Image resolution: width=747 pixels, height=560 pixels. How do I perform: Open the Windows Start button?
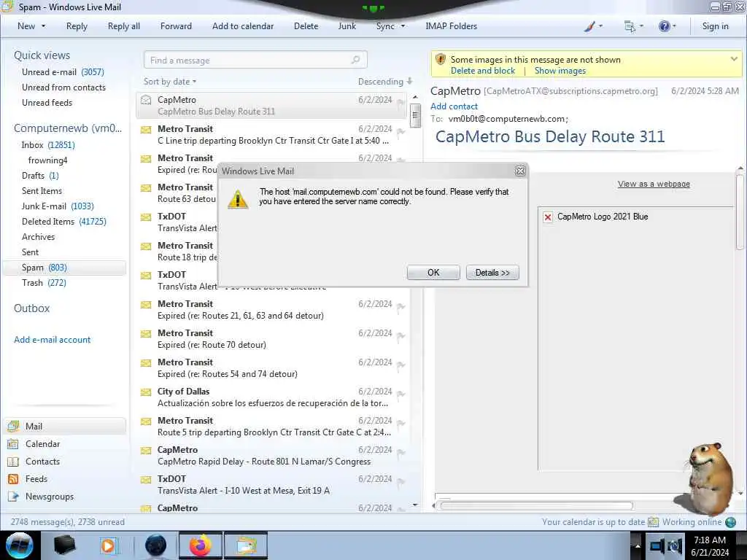(x=20, y=545)
